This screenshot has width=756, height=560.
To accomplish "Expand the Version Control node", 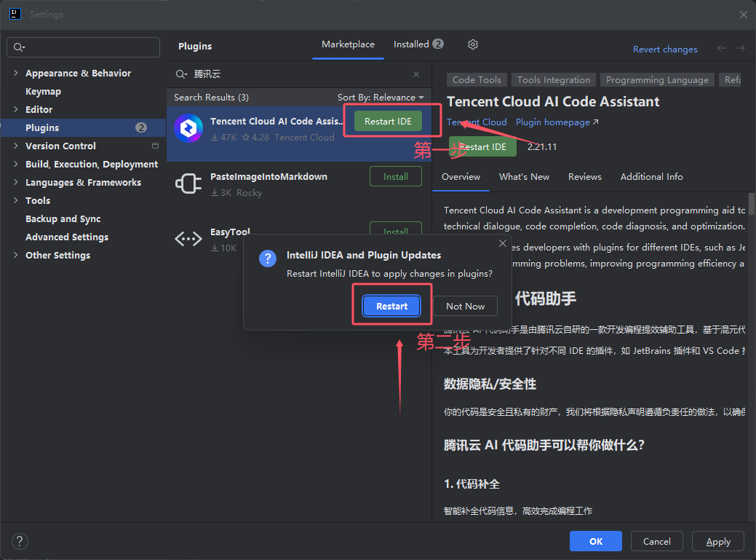I will pyautogui.click(x=16, y=146).
